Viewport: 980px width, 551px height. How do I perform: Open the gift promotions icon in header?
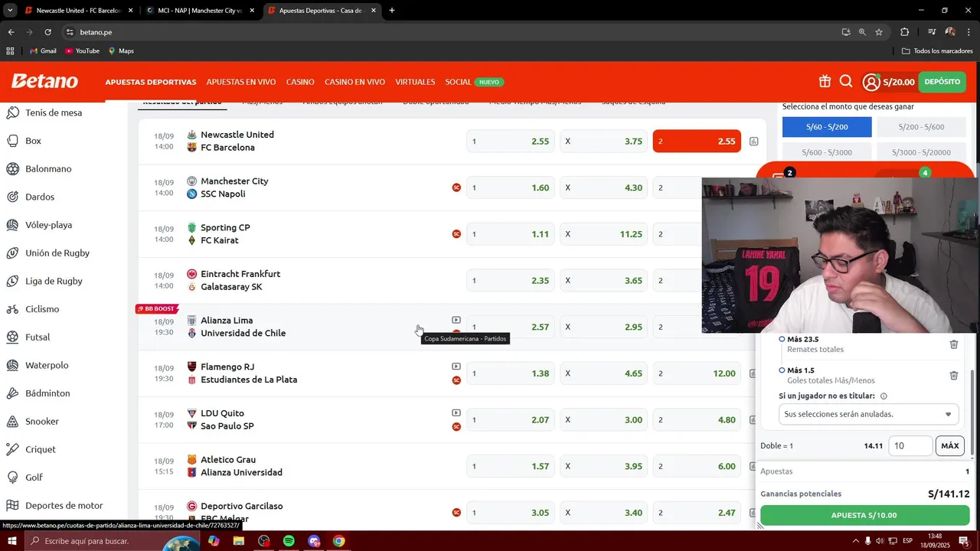(x=825, y=82)
